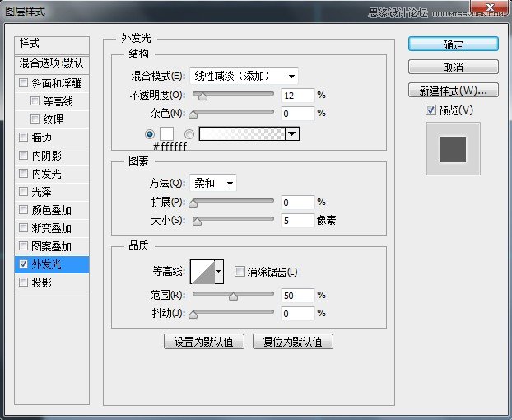Select the 斜面和浮雕 style row
This screenshot has width=512, height=420.
pyautogui.click(x=52, y=83)
